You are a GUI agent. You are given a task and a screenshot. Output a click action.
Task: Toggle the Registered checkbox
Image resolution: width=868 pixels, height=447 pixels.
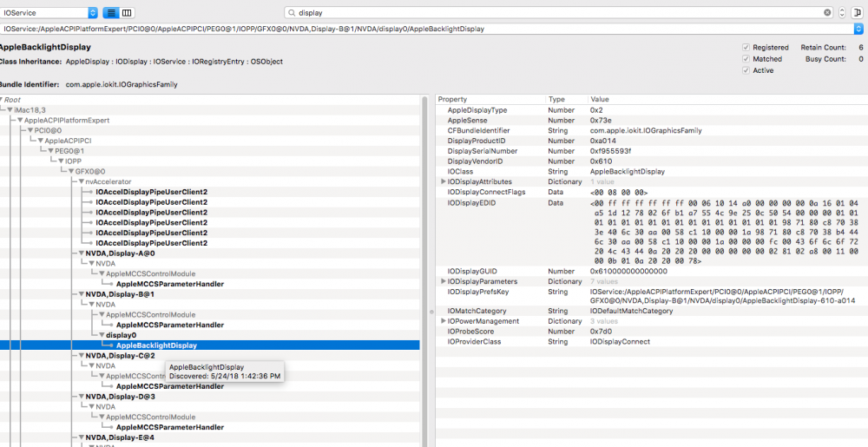[x=746, y=48]
